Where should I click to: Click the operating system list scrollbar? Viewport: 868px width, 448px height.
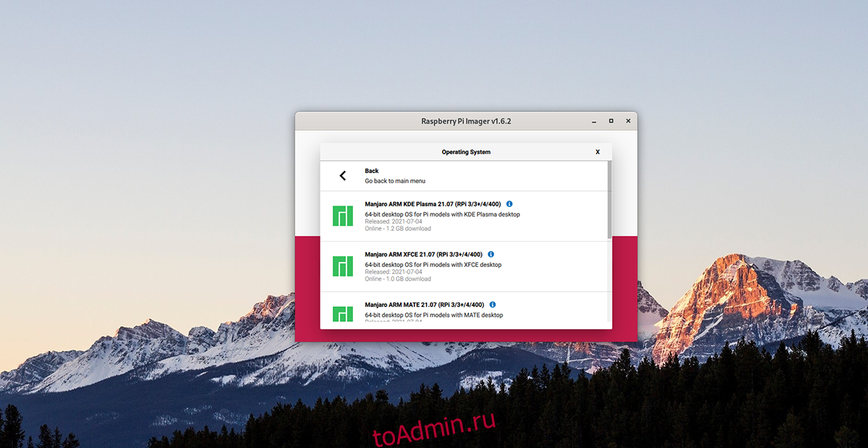click(610, 200)
